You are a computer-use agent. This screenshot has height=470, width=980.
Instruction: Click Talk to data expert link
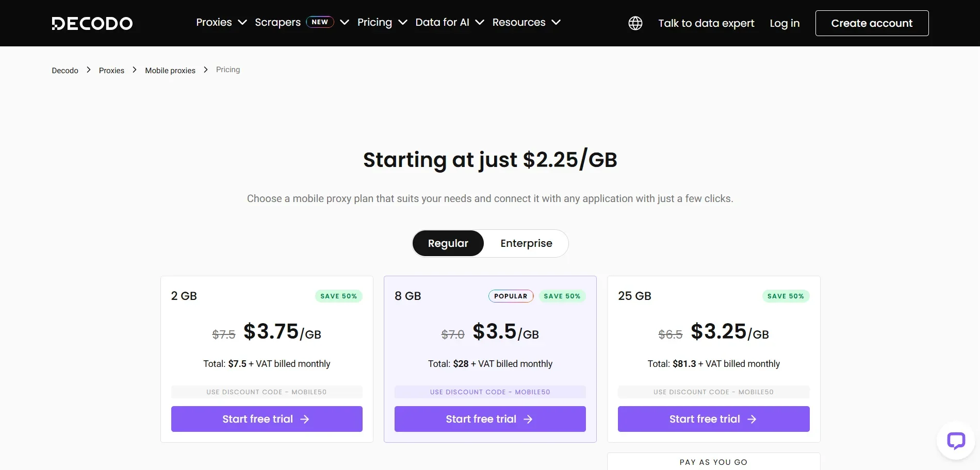[x=706, y=23]
